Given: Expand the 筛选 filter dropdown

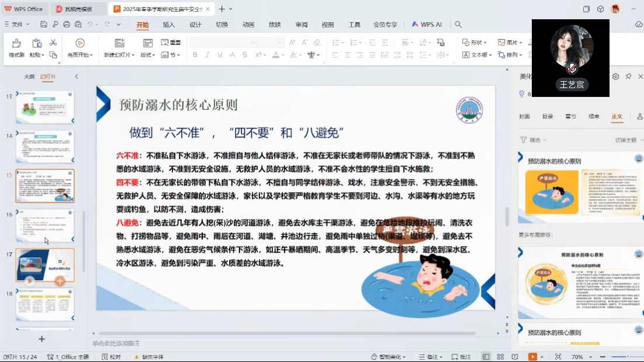Looking at the screenshot, I should (534, 140).
